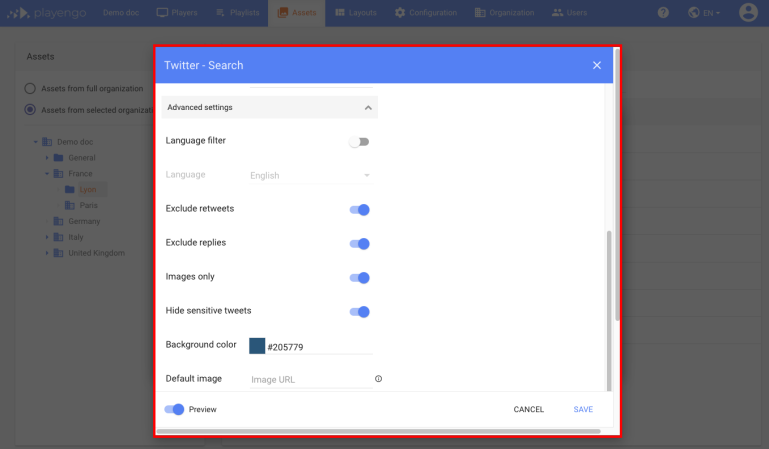Open the Configuration menu
This screenshot has height=449, width=769.
[x=425, y=13]
